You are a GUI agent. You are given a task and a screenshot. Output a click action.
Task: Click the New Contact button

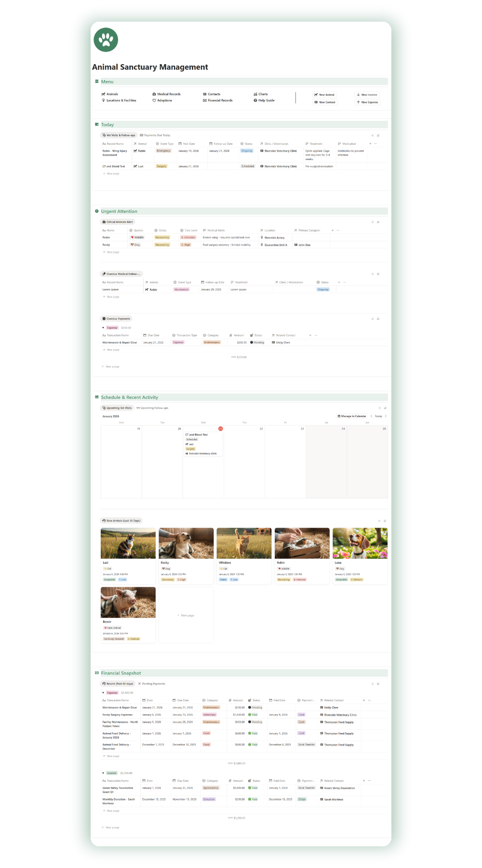pyautogui.click(x=325, y=102)
